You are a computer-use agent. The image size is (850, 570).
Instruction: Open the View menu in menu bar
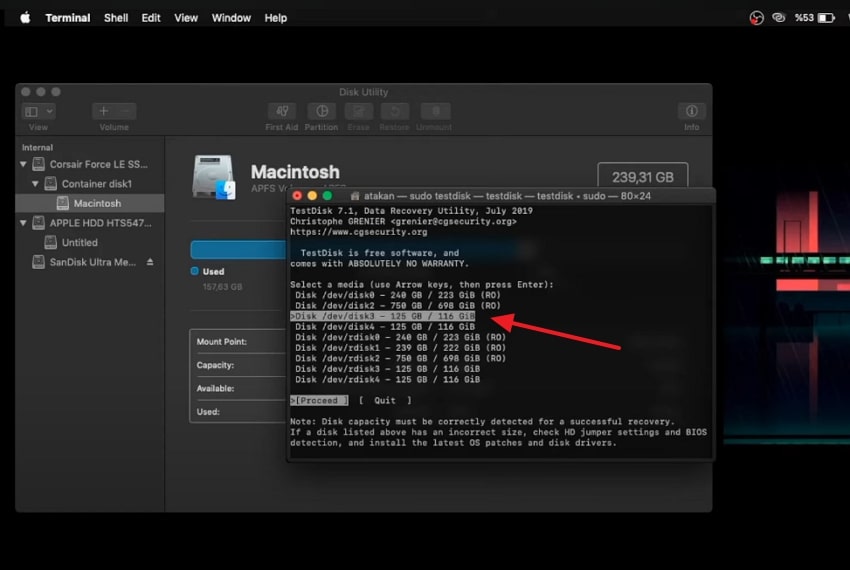(x=186, y=18)
